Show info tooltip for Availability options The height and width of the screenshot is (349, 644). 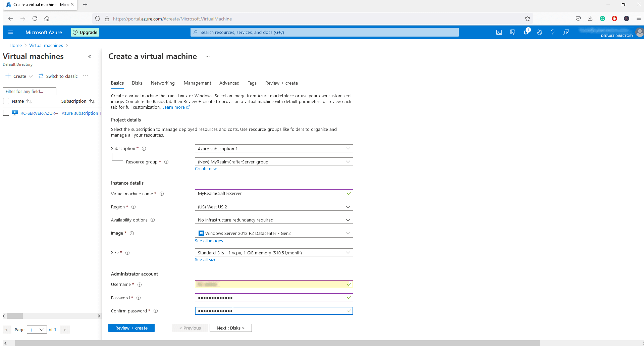click(x=153, y=220)
